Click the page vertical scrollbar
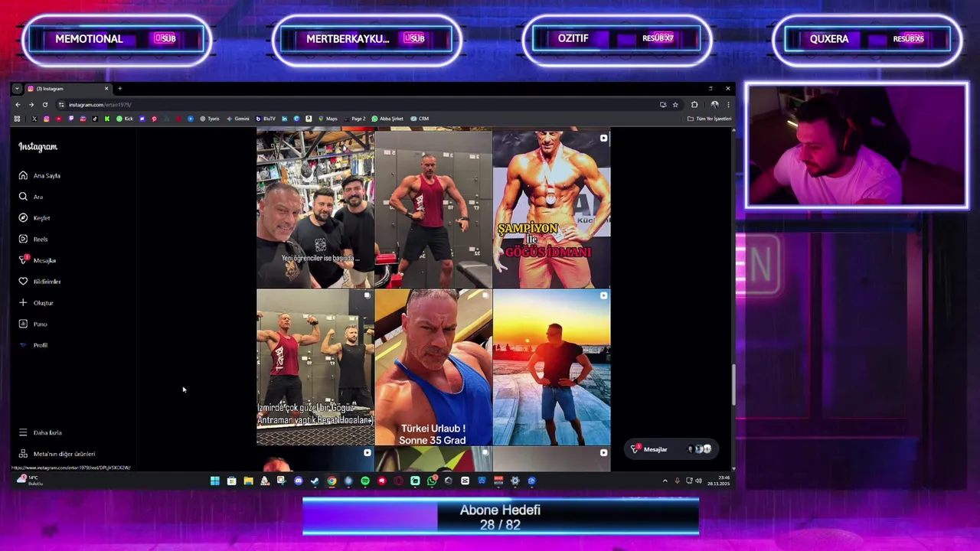The image size is (980, 551). (733, 384)
